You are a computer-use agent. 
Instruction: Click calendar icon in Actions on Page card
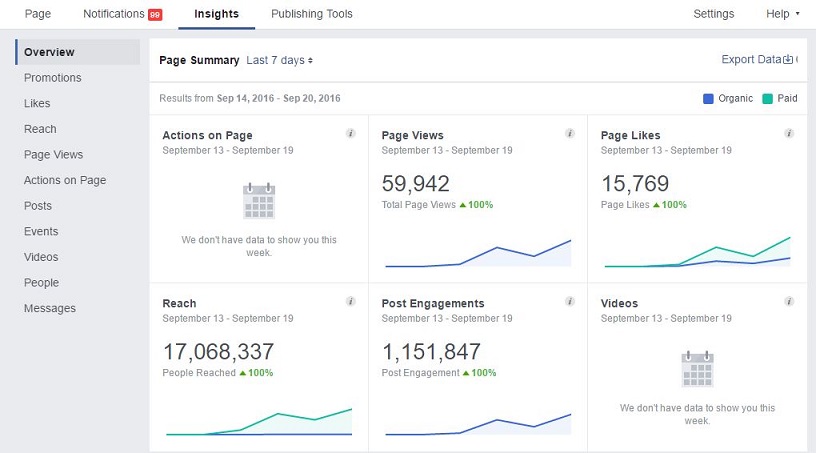[259, 201]
